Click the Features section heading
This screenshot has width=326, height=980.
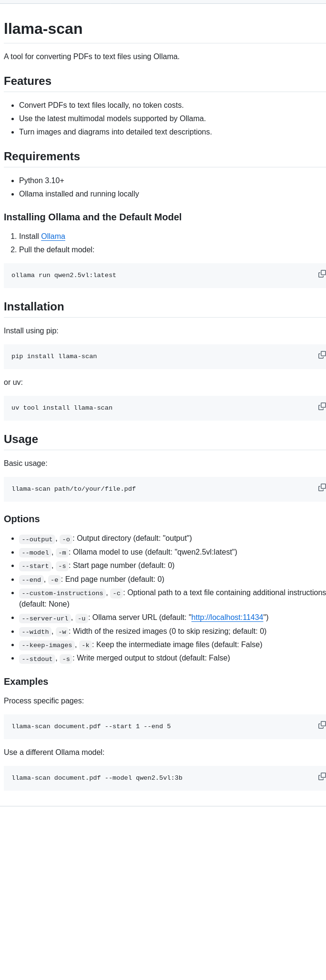[28, 81]
